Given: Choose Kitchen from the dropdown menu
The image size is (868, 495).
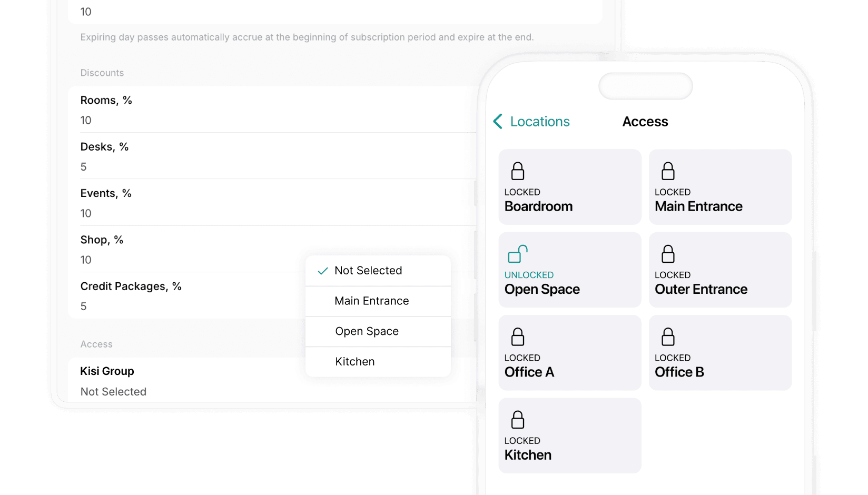Looking at the screenshot, I should [354, 361].
